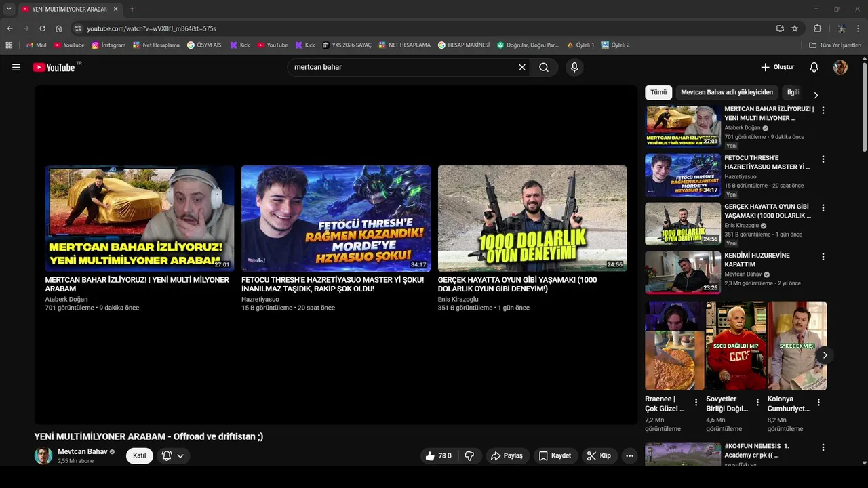This screenshot has width=868, height=488.
Task: Open more actions ellipsis below video
Action: point(629,455)
